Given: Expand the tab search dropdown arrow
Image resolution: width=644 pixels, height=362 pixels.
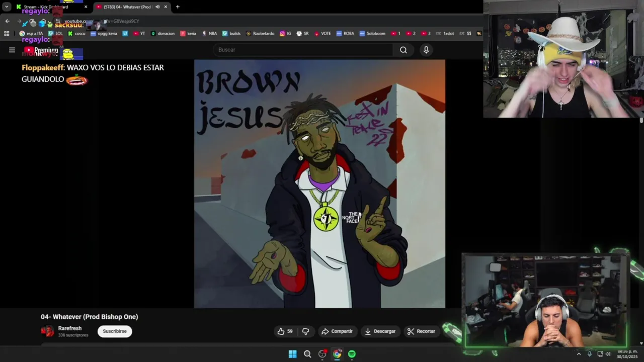Looking at the screenshot, I should point(6,7).
